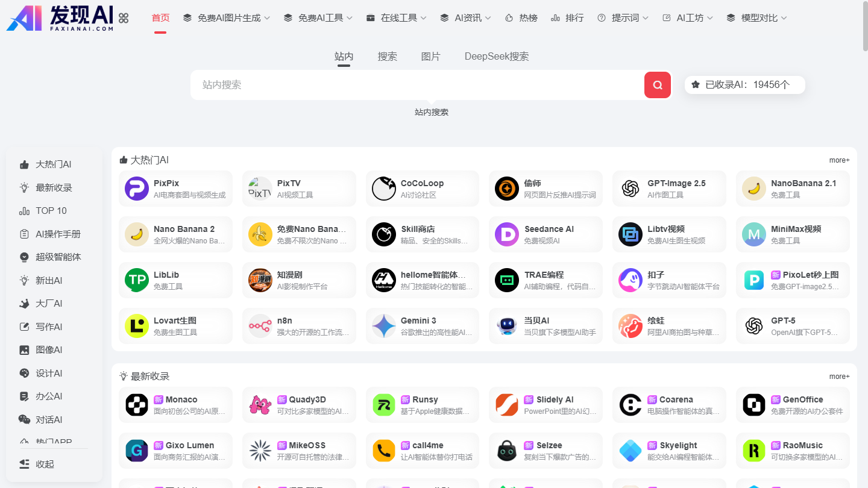Click the Monaco black checkered icon
This screenshot has width=868, height=488.
pos(137,405)
